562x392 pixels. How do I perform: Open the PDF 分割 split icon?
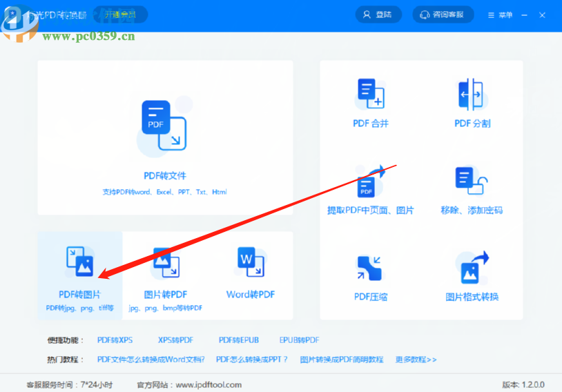coord(471,95)
